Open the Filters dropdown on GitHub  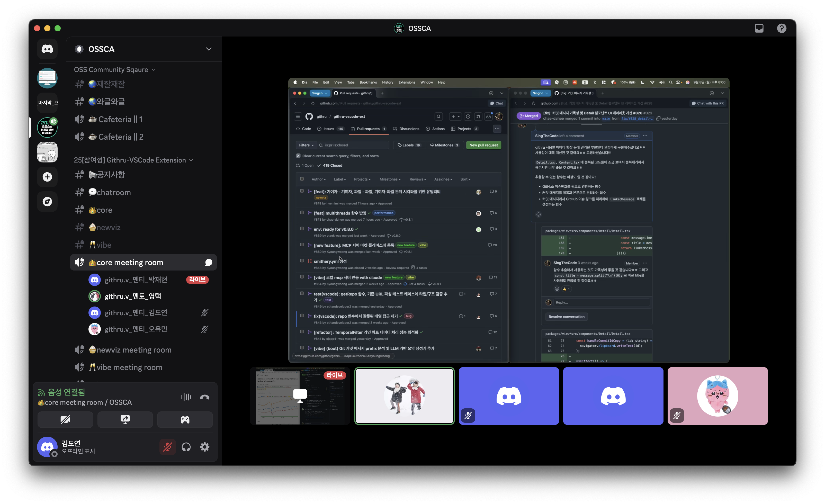point(306,145)
